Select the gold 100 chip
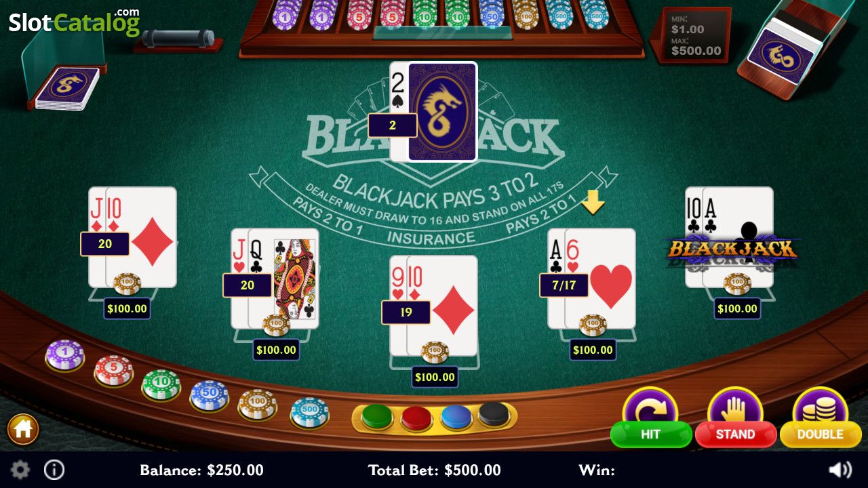 point(258,405)
